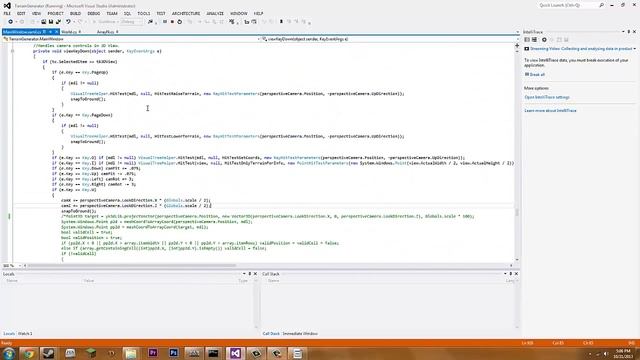Viewport: 640px width, 360px height.
Task: Click Open IntelliTrace settings link
Action: pos(547,97)
